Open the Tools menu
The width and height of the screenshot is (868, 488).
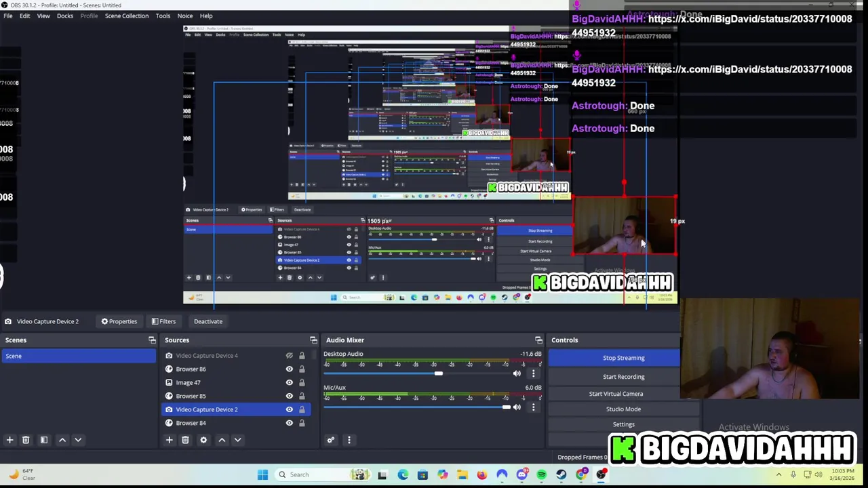(x=163, y=16)
